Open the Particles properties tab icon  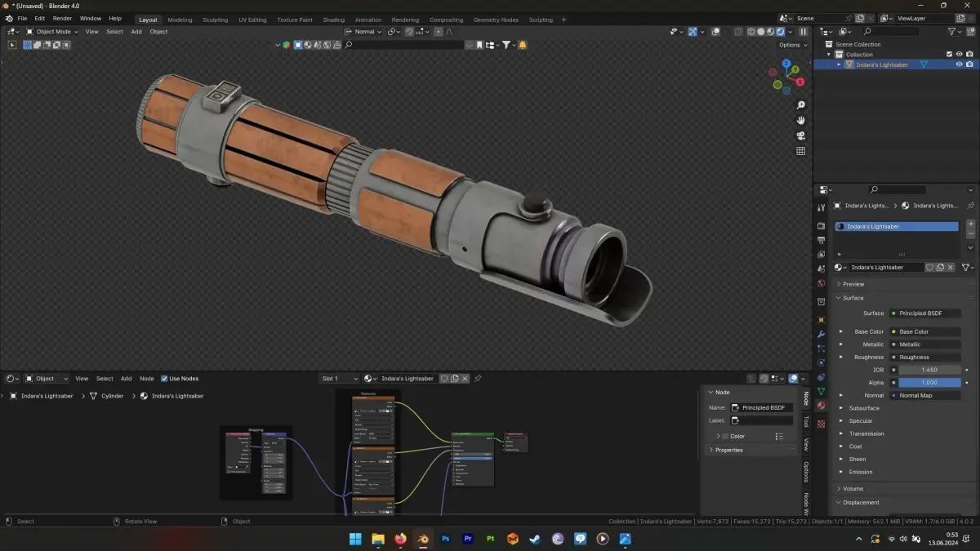[x=821, y=348]
